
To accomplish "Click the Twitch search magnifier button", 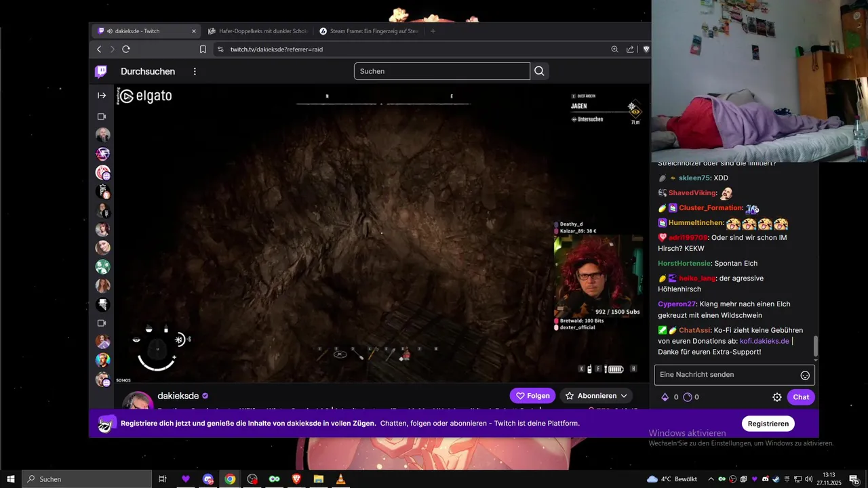I will click(x=539, y=71).
